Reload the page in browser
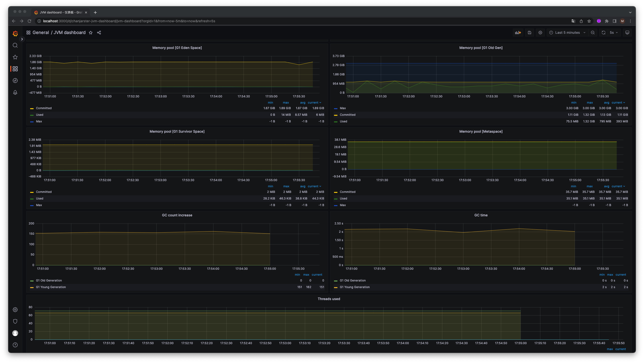Viewport: 644px width, 363px height. pos(29,21)
